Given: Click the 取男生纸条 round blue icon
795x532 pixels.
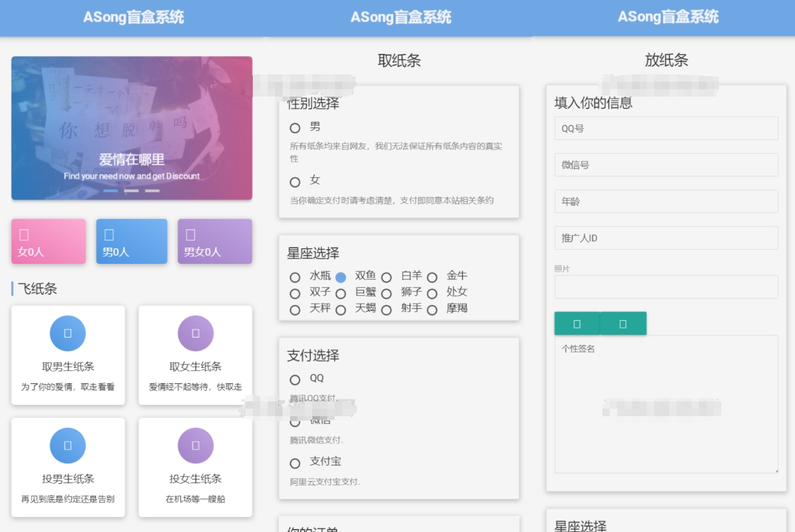Looking at the screenshot, I should (x=68, y=333).
